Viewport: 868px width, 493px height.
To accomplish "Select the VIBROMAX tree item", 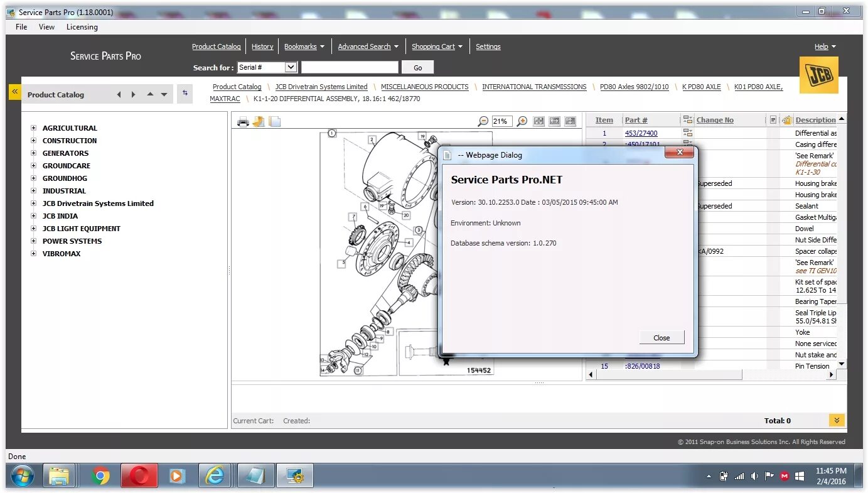I will (x=62, y=254).
